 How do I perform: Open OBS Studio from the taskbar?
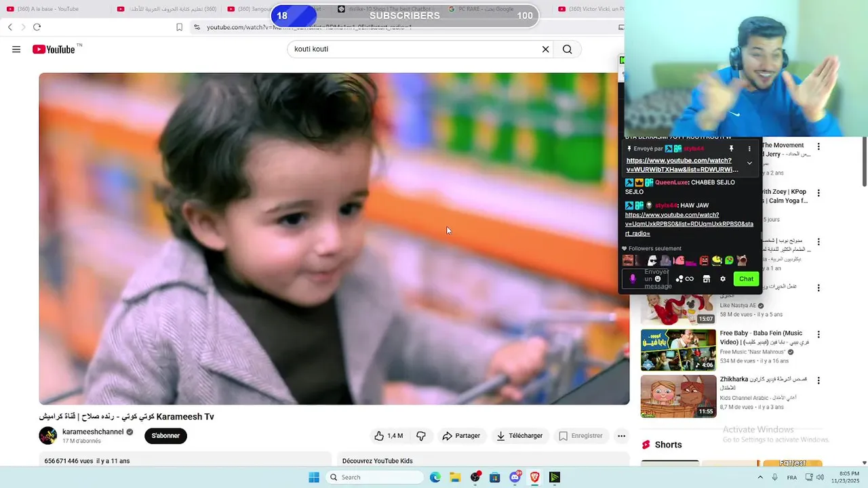point(475,477)
